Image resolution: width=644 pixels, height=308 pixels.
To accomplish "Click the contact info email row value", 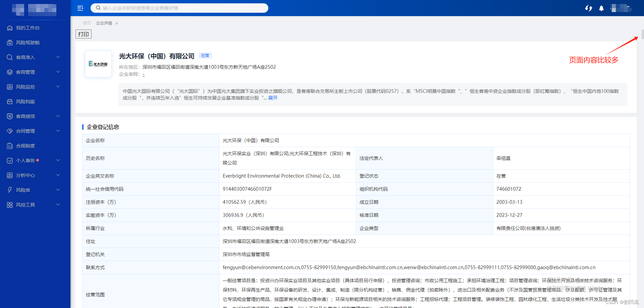I will pos(409,267).
